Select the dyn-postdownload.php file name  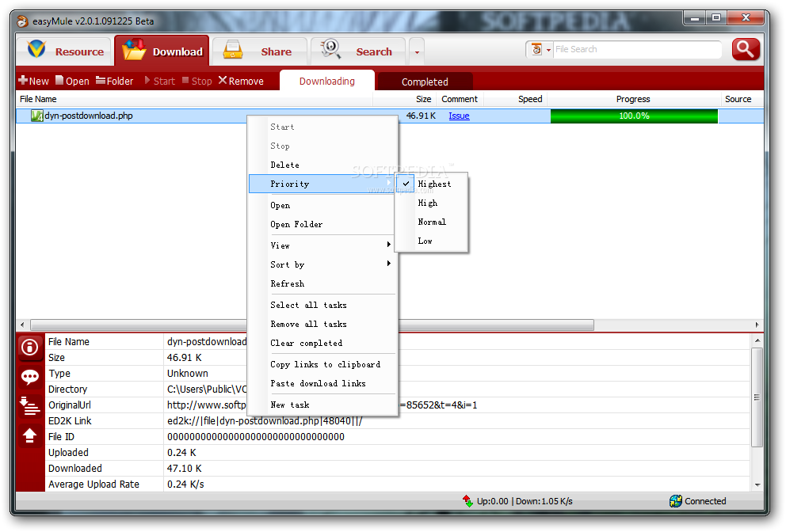click(89, 116)
